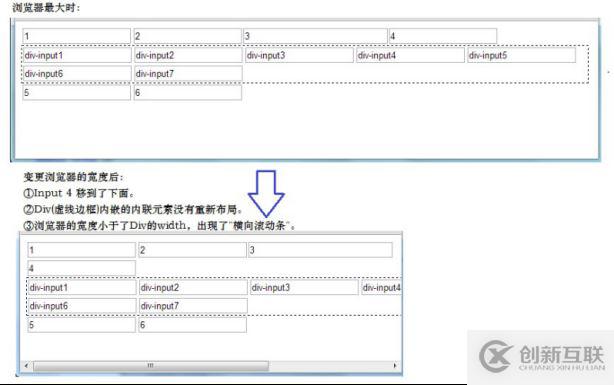Click input field 2 in the wide browser window
This screenshot has height=385, width=614.
click(x=188, y=36)
